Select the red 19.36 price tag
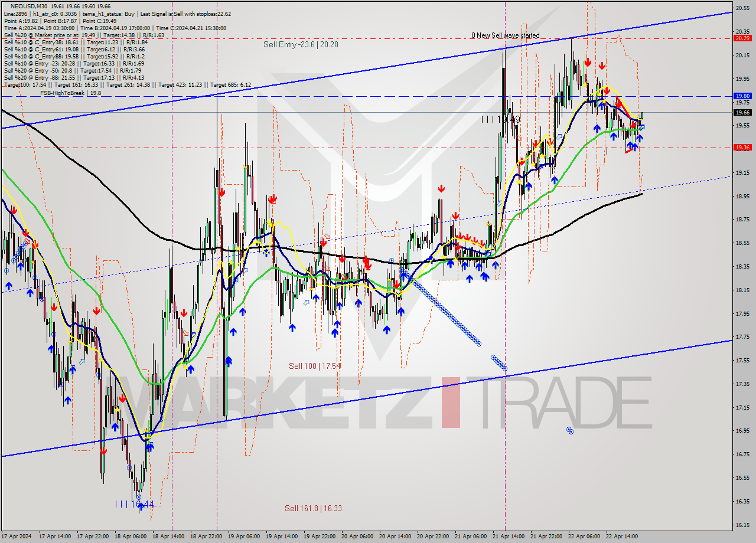Screen dimensions: 756x543 pyautogui.click(x=742, y=148)
